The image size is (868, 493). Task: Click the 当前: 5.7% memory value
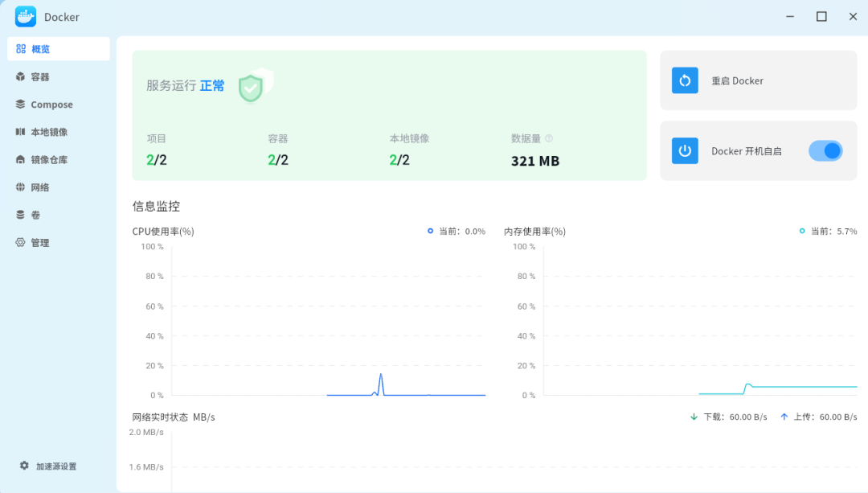(x=833, y=232)
